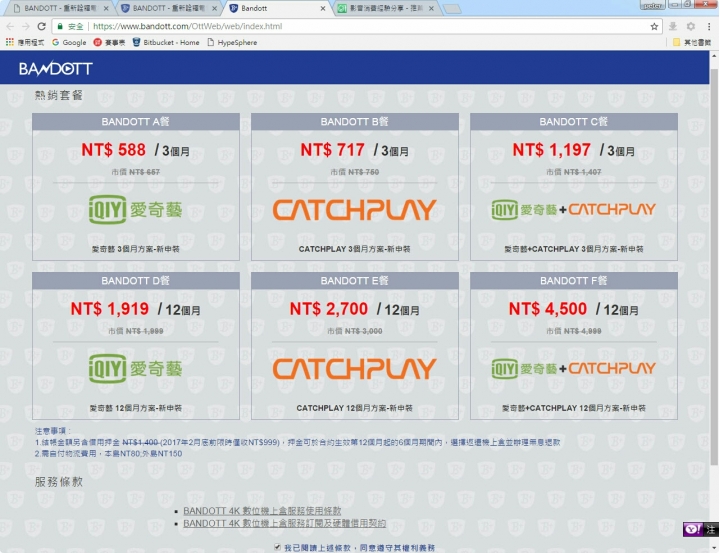The image size is (720, 553).
Task: Click the Yahoo input method icon
Action: point(692,529)
